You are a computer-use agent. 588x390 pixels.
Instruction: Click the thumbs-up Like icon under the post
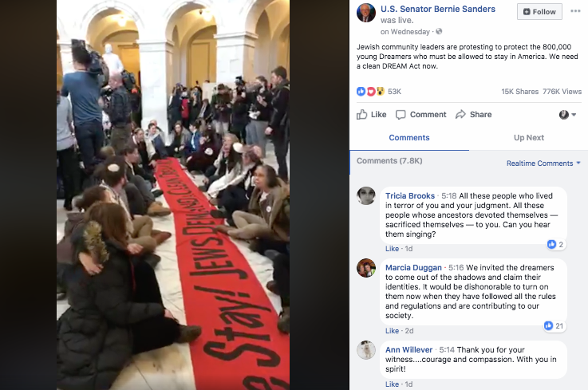point(362,114)
